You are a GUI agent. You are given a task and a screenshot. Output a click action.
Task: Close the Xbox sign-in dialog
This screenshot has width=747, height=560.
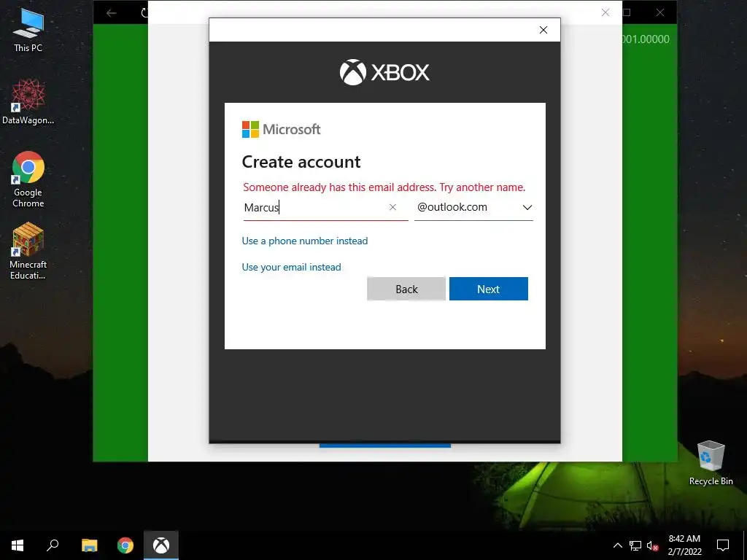coord(543,30)
